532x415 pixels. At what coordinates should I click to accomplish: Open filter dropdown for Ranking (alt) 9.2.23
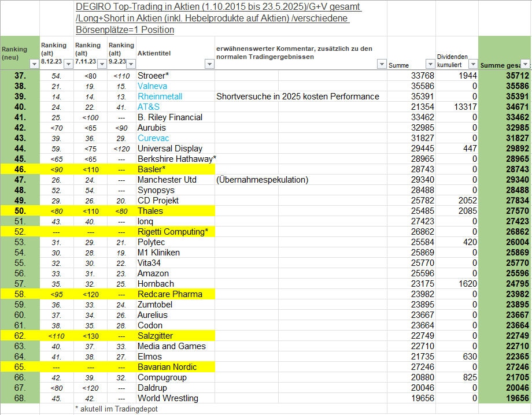pos(131,64)
